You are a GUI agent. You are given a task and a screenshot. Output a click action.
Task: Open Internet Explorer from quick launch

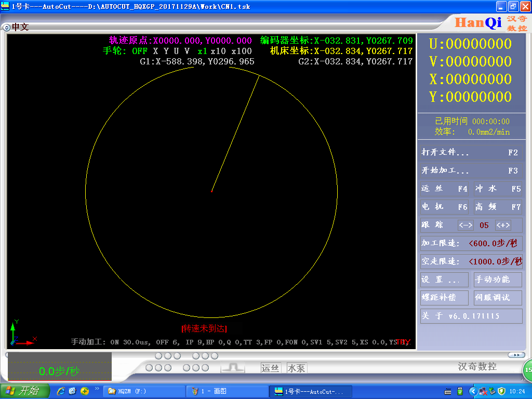[61, 391]
